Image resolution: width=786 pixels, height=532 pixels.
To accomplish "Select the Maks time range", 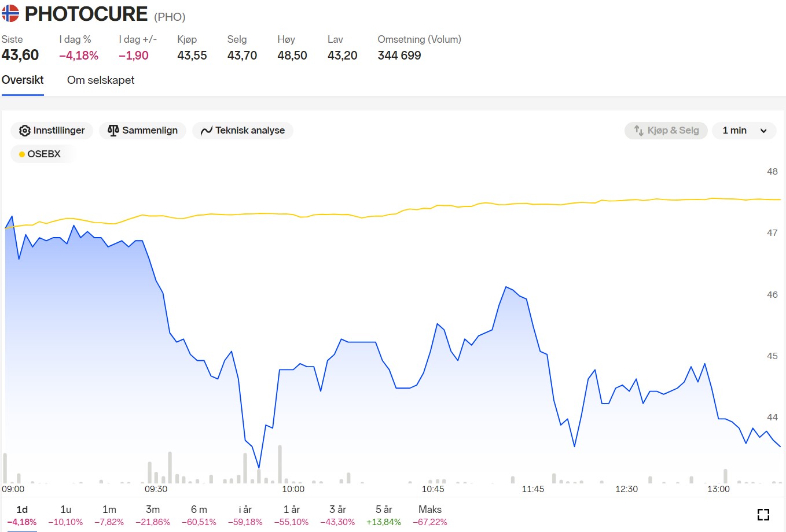I will click(430, 515).
